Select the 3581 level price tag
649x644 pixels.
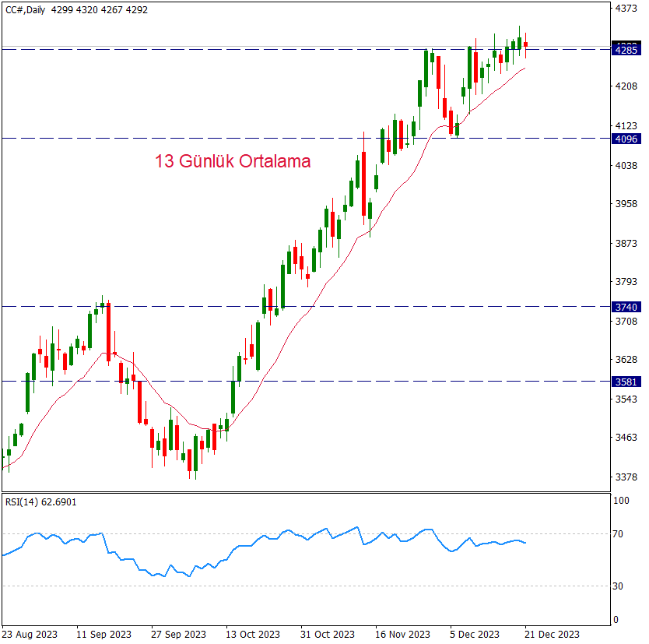coord(626,382)
